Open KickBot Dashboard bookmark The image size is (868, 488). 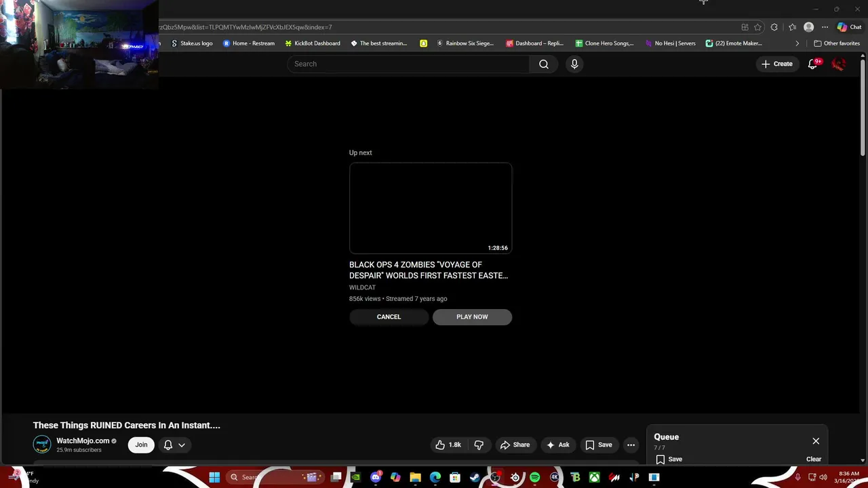(x=313, y=43)
